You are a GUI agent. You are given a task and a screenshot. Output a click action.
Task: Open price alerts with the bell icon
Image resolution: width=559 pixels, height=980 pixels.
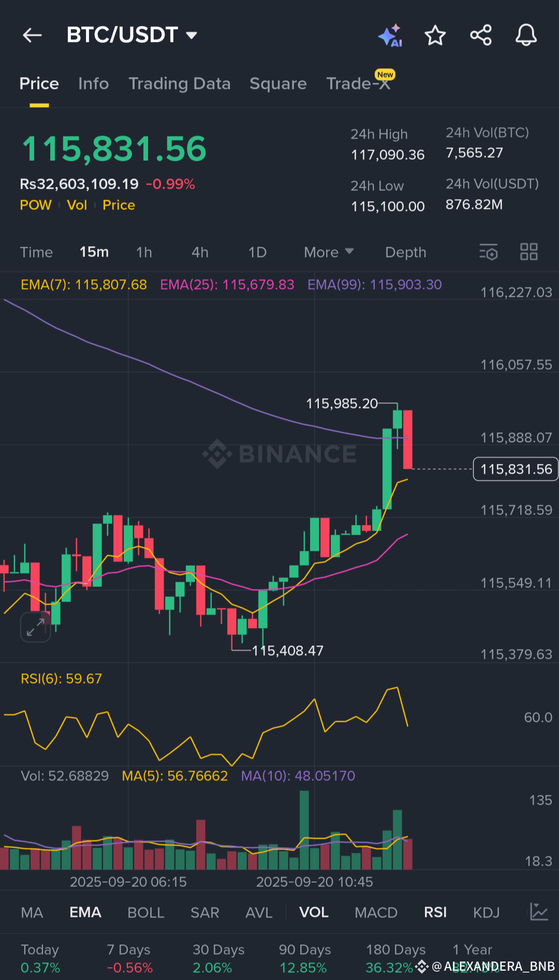526,35
